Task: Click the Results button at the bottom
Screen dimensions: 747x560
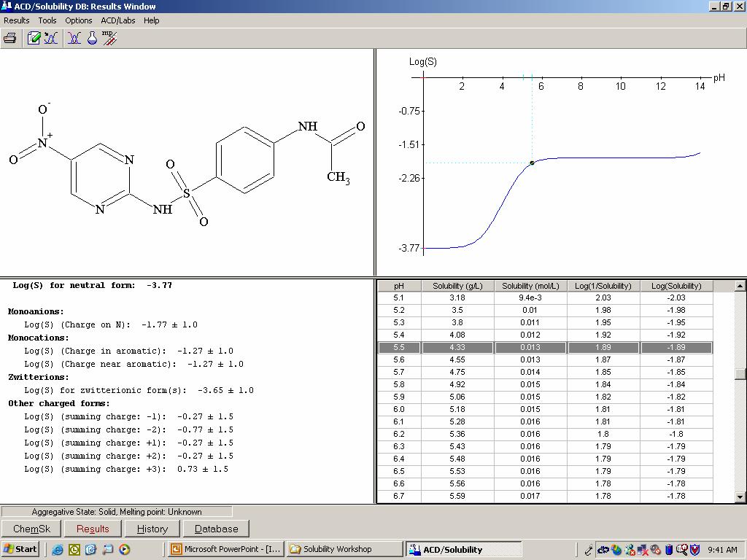Action: (93, 529)
